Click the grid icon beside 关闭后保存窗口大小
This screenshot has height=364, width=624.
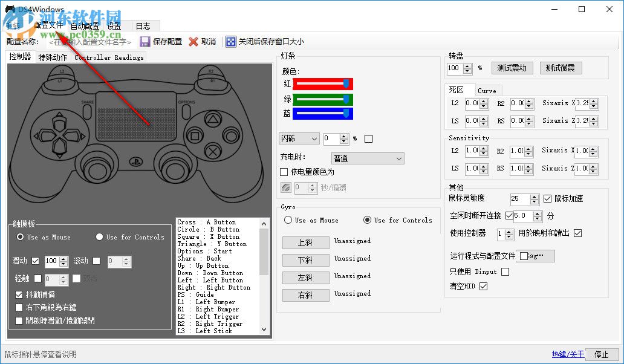231,41
